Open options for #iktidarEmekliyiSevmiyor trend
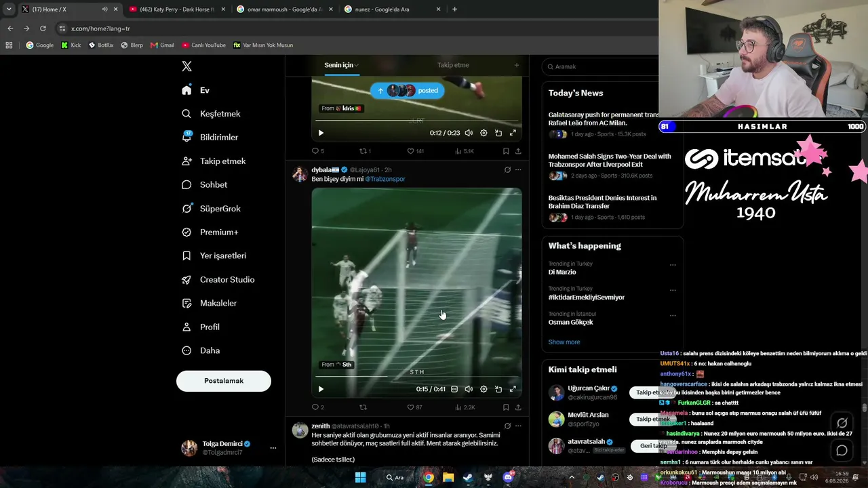Viewport: 868px width, 488px height. (673, 290)
